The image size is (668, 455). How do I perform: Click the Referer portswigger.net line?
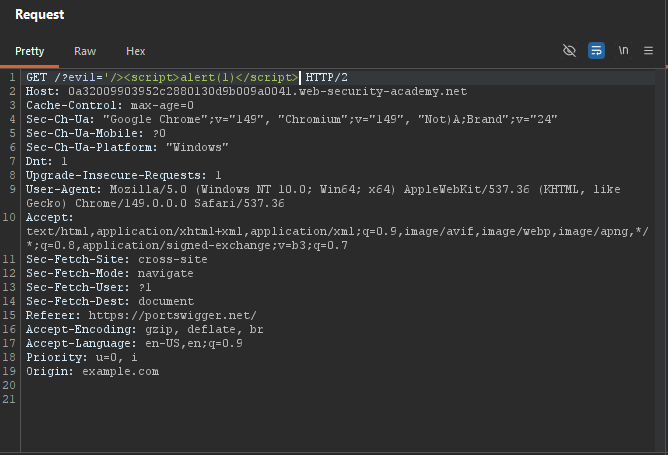tap(141, 315)
